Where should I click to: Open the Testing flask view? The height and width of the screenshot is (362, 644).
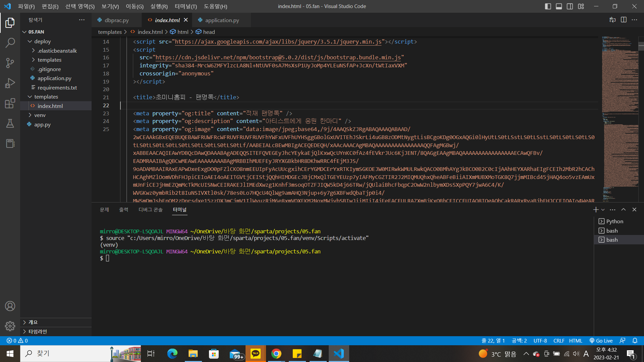10,123
